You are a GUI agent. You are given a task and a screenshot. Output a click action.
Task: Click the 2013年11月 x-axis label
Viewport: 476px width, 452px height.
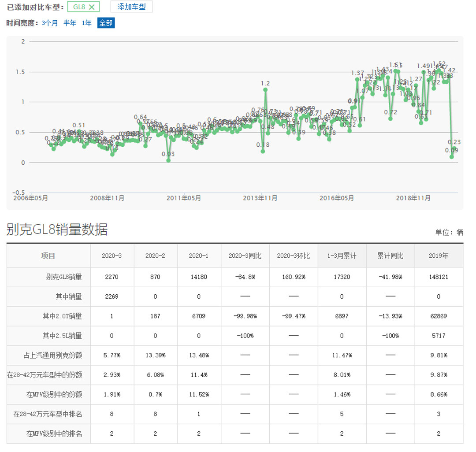pos(260,198)
